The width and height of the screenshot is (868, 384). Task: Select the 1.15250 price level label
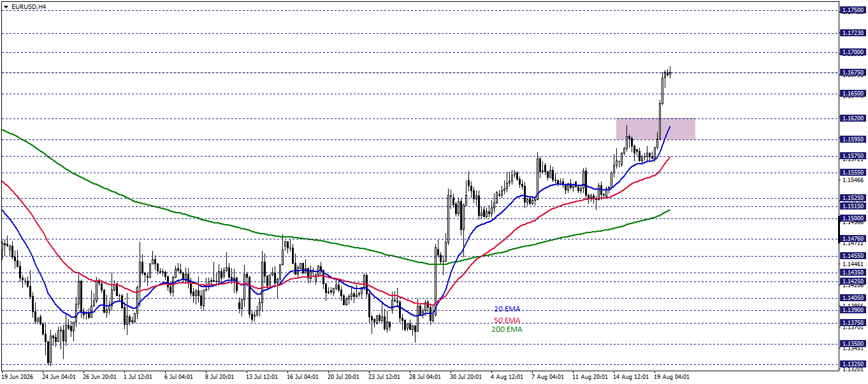tap(853, 197)
